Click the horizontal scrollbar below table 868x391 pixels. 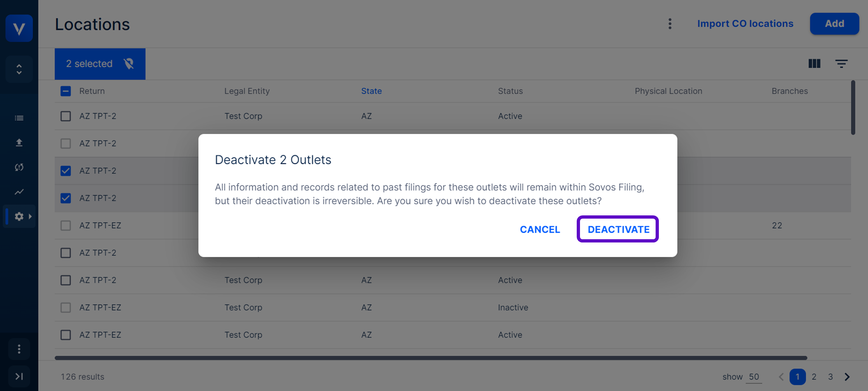pos(431,358)
